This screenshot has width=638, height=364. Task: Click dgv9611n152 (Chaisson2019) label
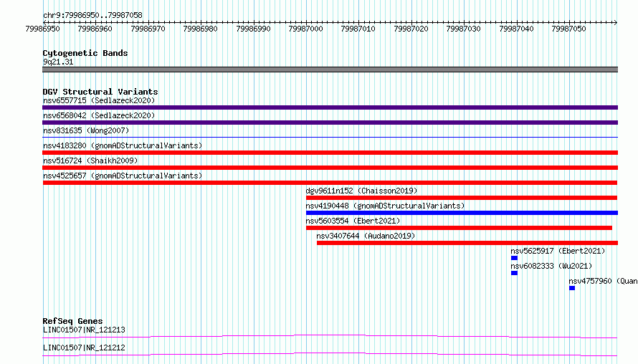pyautogui.click(x=361, y=191)
